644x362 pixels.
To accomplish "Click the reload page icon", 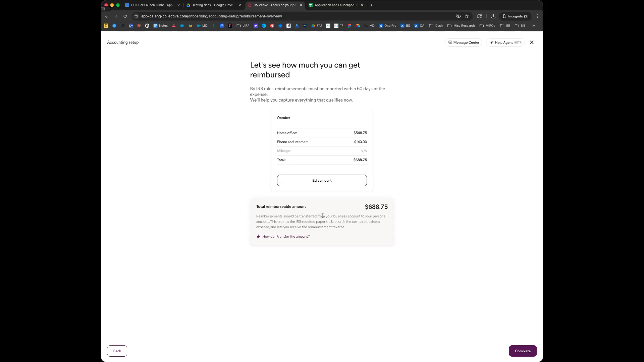I will tap(125, 16).
